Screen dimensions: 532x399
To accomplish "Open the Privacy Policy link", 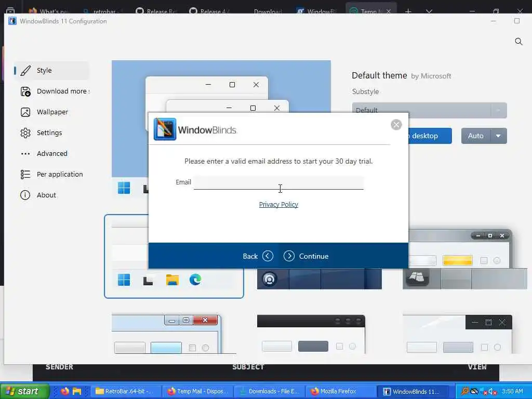I will click(x=278, y=204).
